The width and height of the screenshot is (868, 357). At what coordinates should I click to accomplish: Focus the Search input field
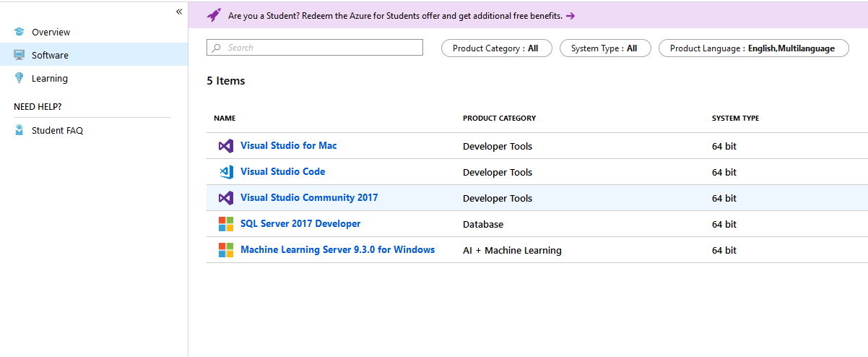tap(315, 48)
